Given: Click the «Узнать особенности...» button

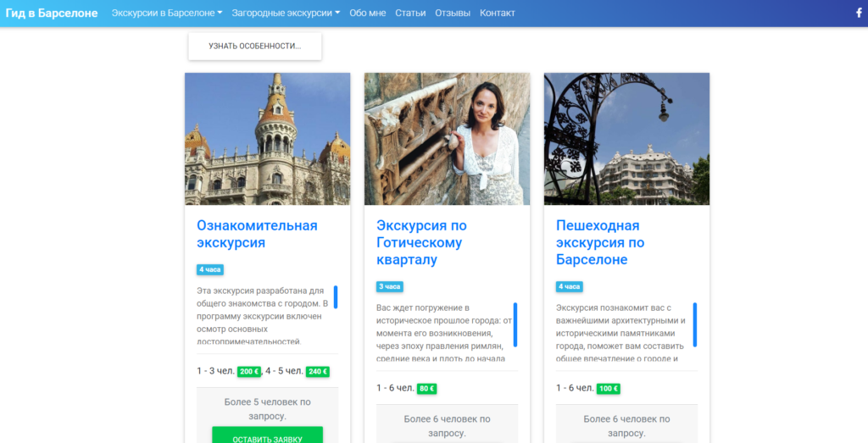Looking at the screenshot, I should 254,47.
